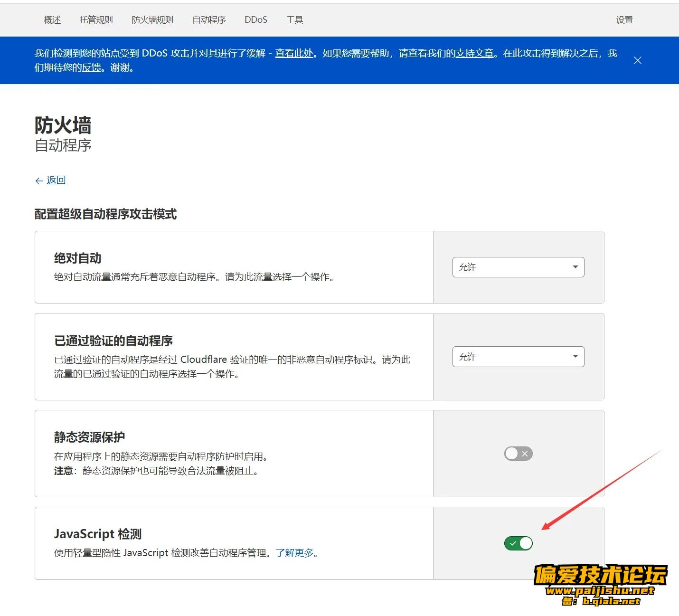Viewport: 679px width, 616px height.
Task: Dismiss the DDoS attack notification banner
Action: (638, 60)
